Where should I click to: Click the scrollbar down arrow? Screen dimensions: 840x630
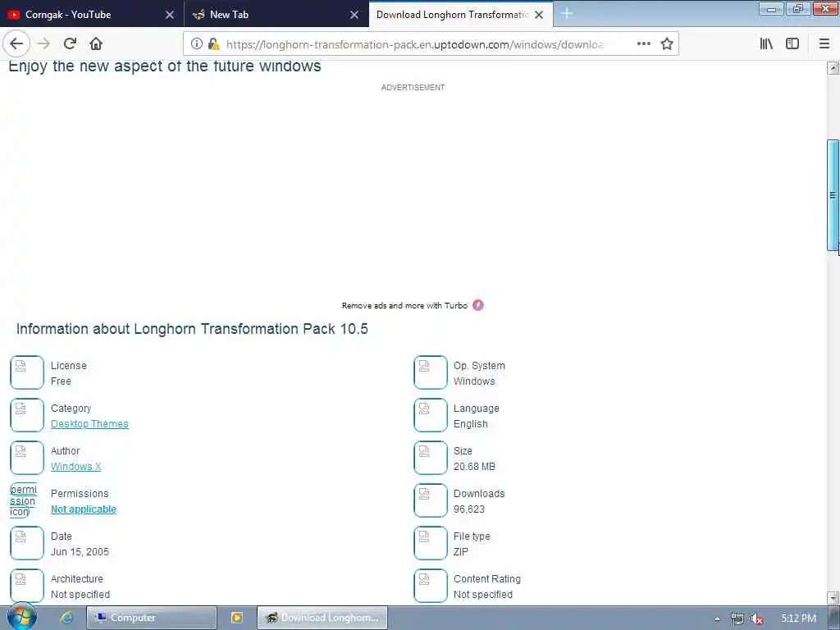(x=833, y=597)
